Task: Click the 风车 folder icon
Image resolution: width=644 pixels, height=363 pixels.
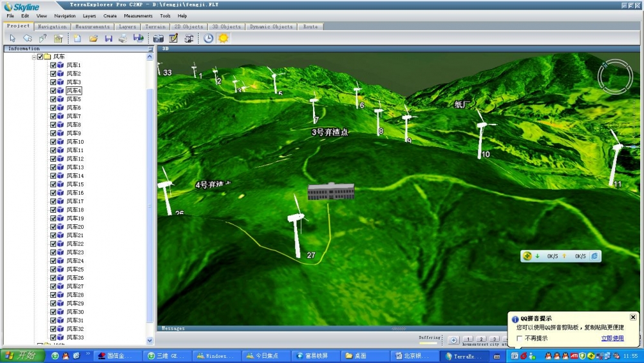Action: [x=47, y=56]
